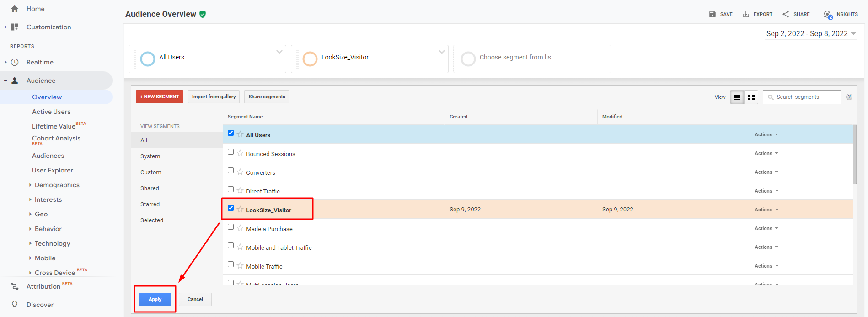Click the search magnifier icon
868x317 pixels.
tap(771, 97)
